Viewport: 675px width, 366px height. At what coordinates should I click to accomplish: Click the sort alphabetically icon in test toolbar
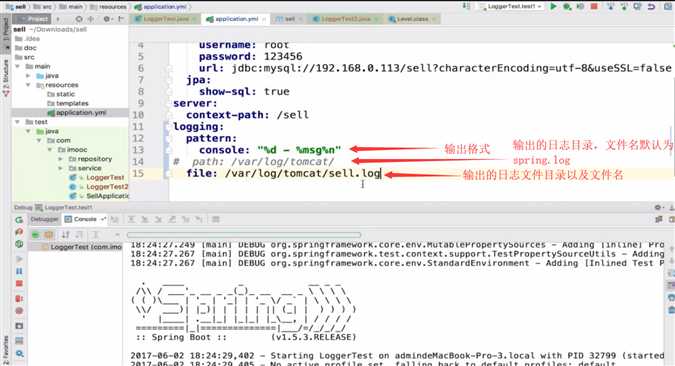[x=65, y=235]
